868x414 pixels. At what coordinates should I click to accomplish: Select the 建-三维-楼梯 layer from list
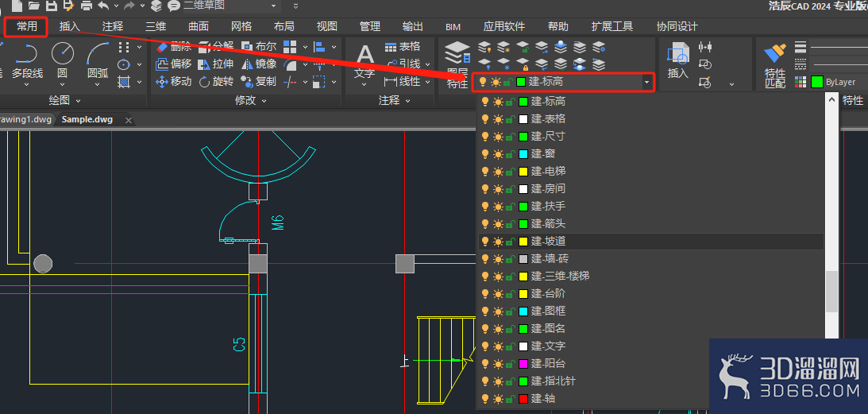(x=651, y=276)
